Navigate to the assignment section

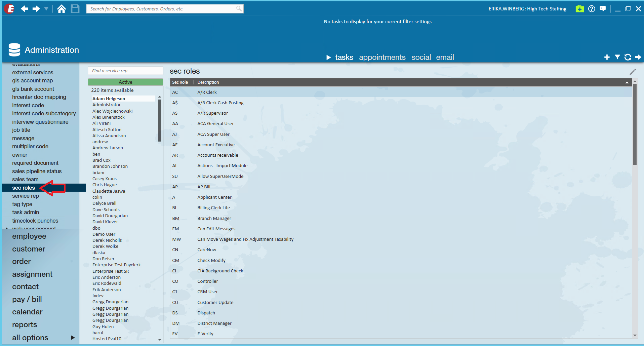pos(32,274)
